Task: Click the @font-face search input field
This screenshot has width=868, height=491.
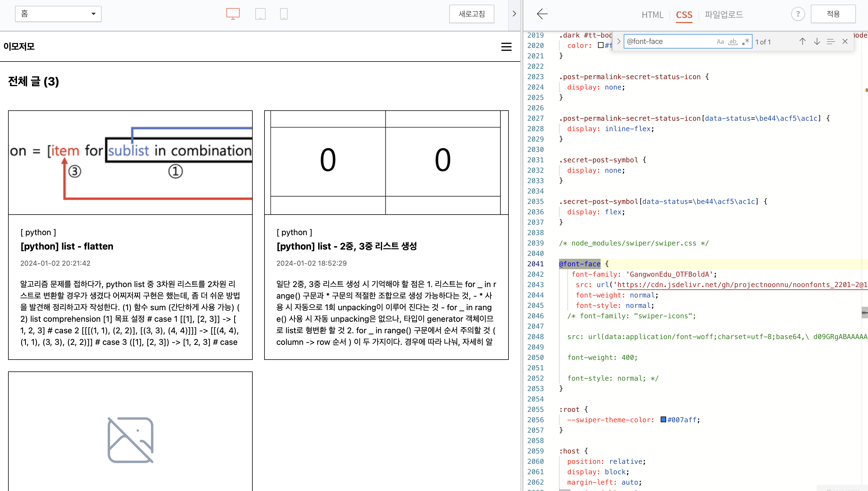Action: 669,42
